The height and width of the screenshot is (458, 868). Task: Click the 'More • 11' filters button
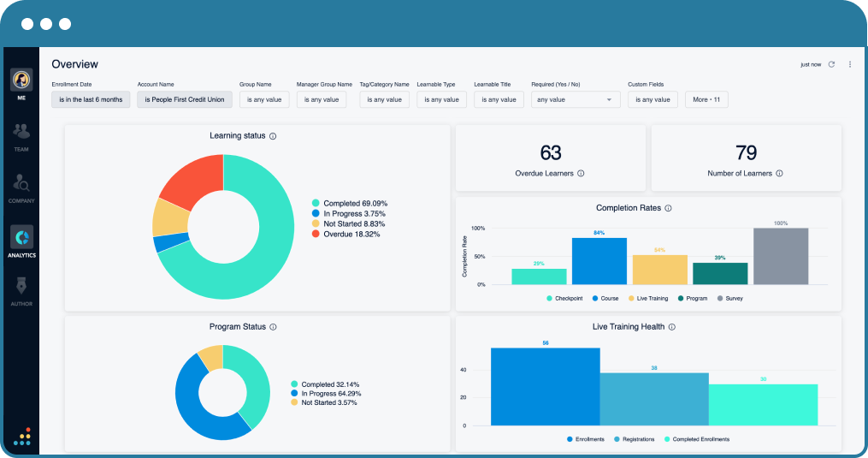(x=706, y=99)
